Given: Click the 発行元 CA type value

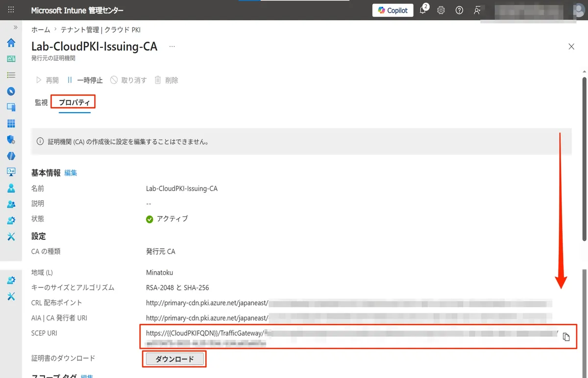Looking at the screenshot, I should pos(161,252).
